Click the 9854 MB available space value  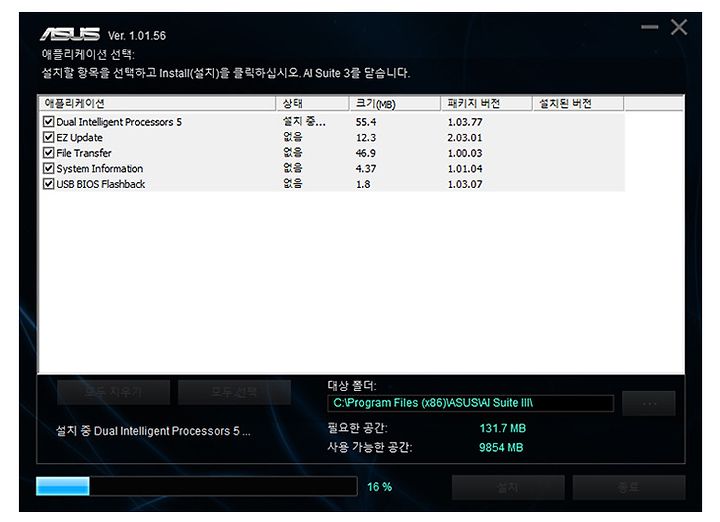coord(501,448)
